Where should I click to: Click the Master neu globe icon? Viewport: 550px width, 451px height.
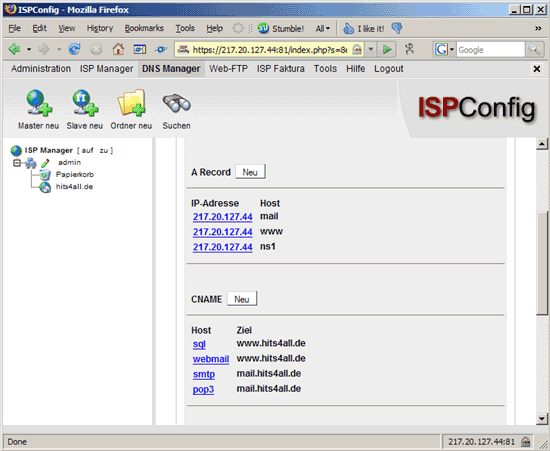tap(39, 102)
